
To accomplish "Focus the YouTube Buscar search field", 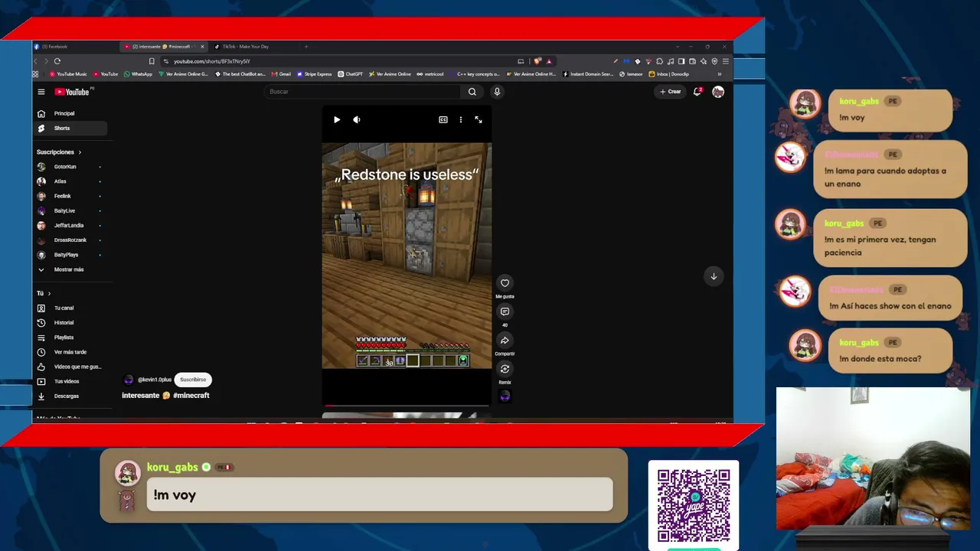I will (x=363, y=92).
